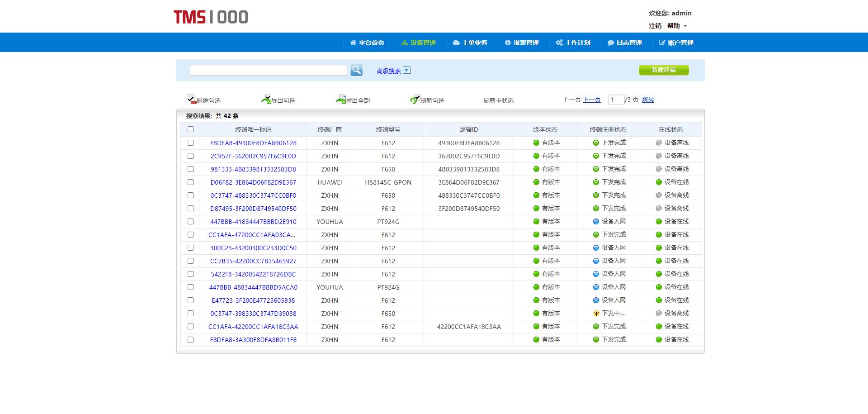Click logic ID cell 3E864D06F82D9E367
The width and height of the screenshot is (868, 414).
click(469, 182)
